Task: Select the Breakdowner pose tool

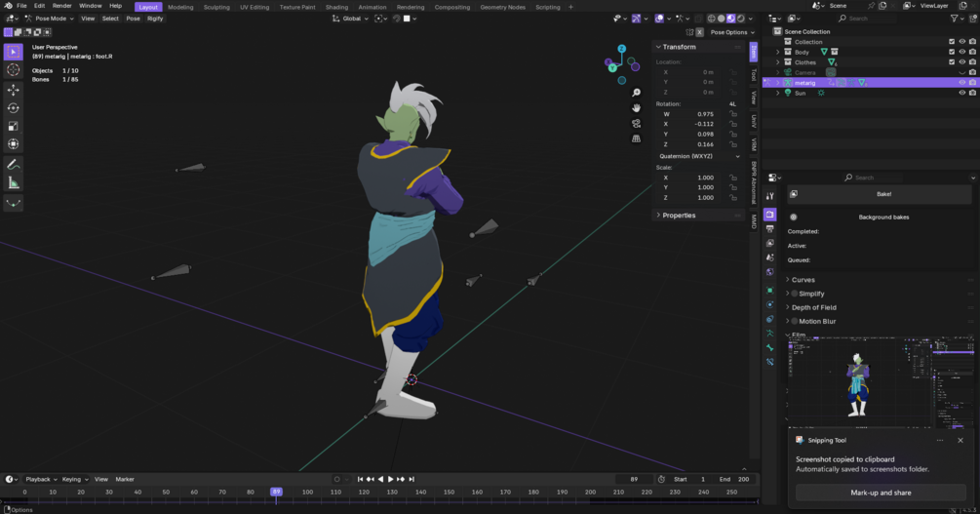Action: click(13, 203)
